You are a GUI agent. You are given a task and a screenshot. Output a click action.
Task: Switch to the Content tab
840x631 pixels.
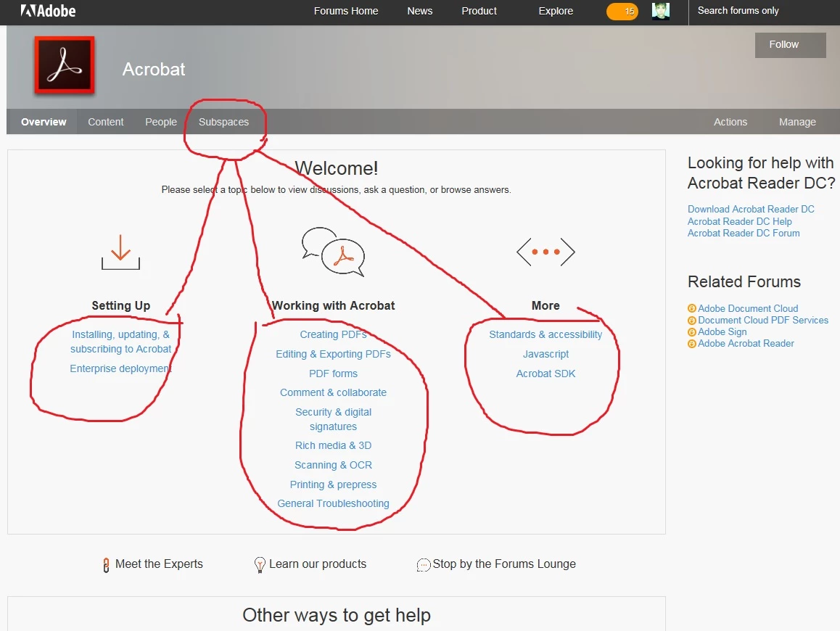[x=105, y=122]
